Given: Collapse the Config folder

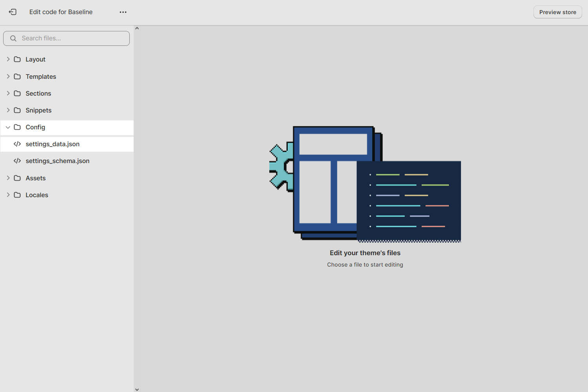Looking at the screenshot, I should point(8,127).
